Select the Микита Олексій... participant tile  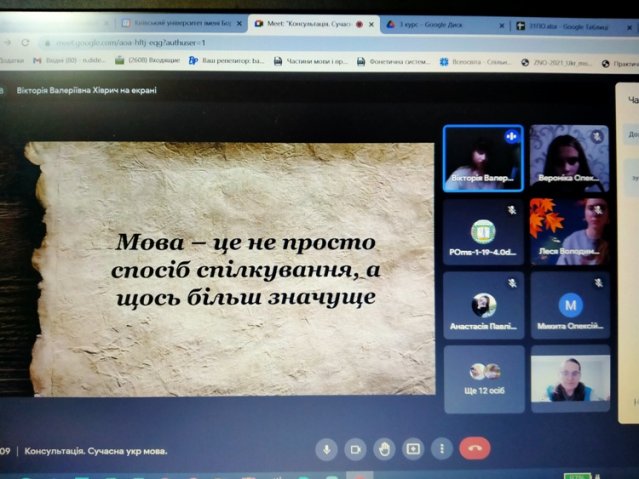(570, 305)
